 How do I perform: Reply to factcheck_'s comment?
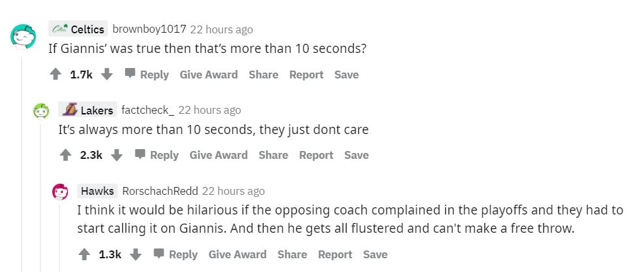pyautogui.click(x=157, y=155)
